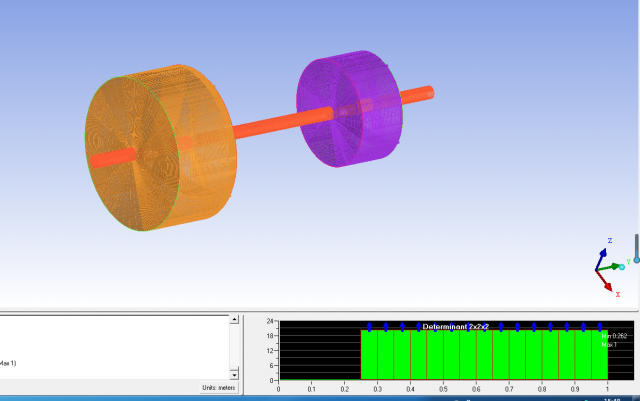This screenshot has height=401, width=640.
Task: Click the green Y axis arrow on triad
Action: point(614,267)
